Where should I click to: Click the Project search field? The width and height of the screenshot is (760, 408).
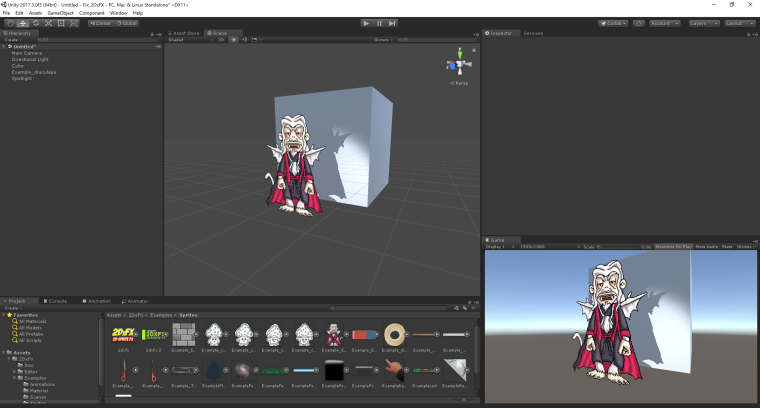pyautogui.click(x=388, y=308)
